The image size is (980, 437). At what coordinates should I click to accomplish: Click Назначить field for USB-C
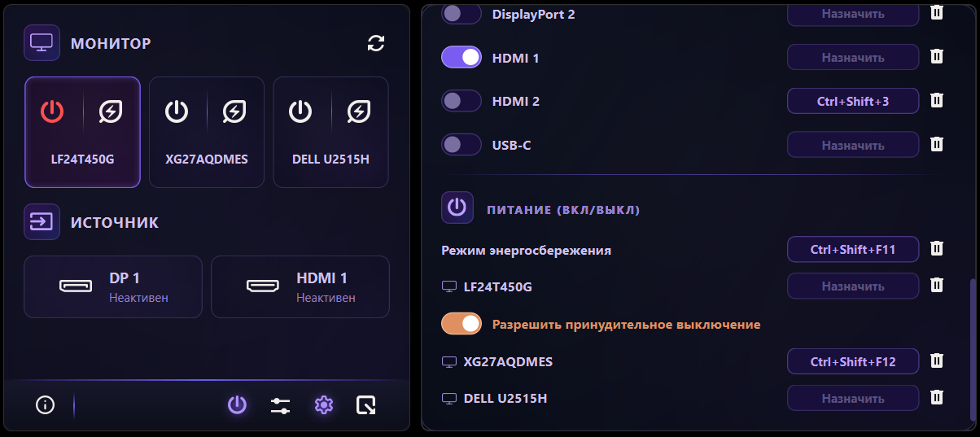(x=852, y=145)
